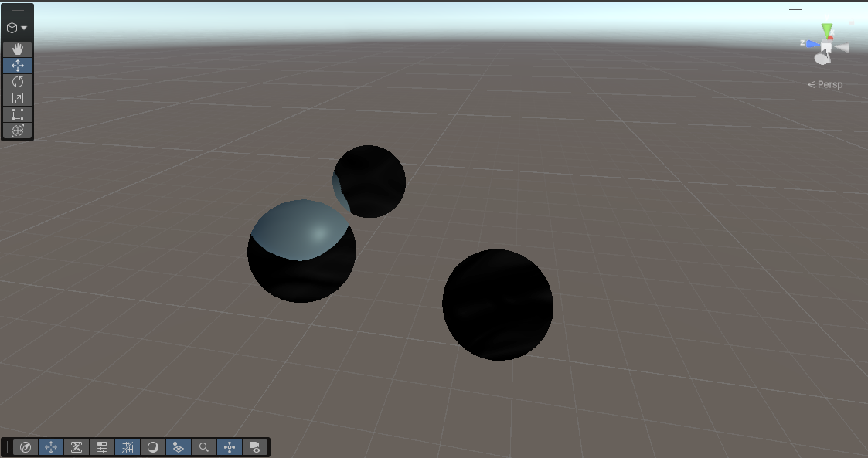The width and height of the screenshot is (868, 458).
Task: Select the Hand view tool
Action: pyautogui.click(x=18, y=49)
